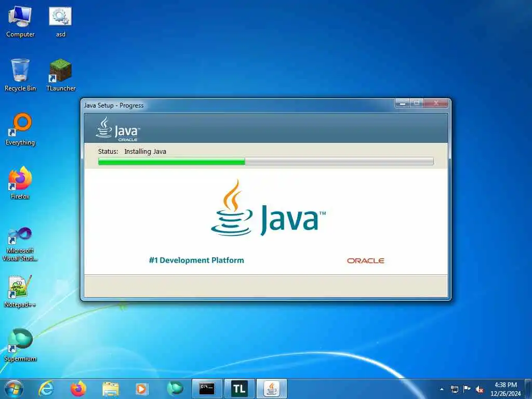Click the '#1 Development Platform' text
Image resolution: width=532 pixels, height=399 pixels.
[196, 260]
